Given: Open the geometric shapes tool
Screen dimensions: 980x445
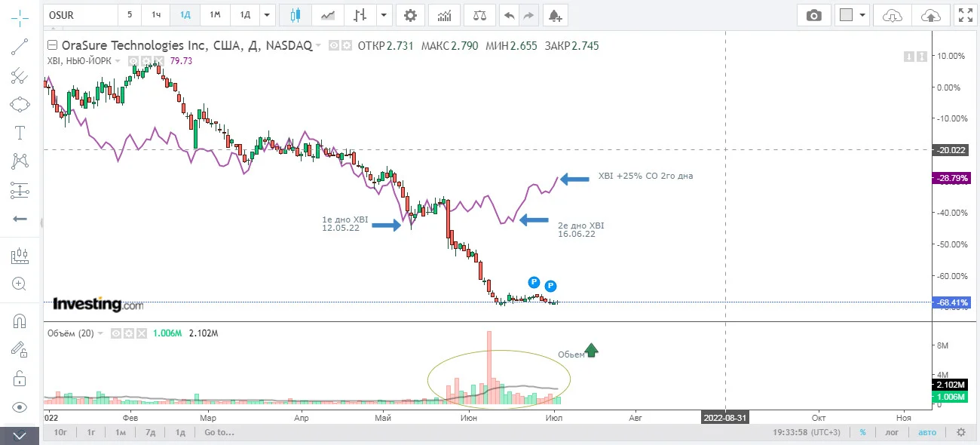Looking at the screenshot, I should (x=20, y=104).
